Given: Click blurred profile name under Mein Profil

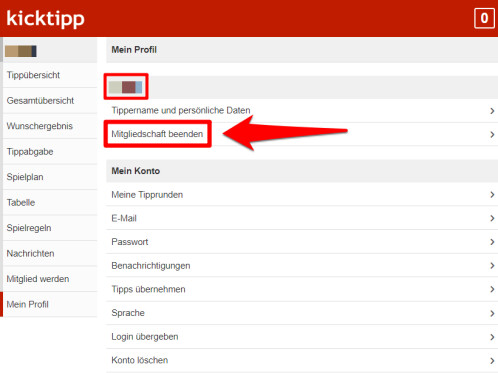Looking at the screenshot, I should tap(125, 87).
